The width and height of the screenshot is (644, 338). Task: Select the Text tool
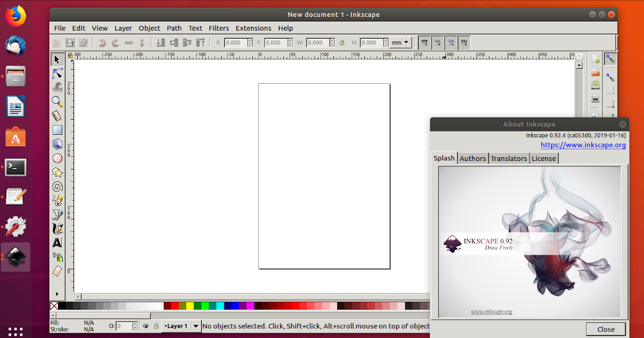click(57, 242)
